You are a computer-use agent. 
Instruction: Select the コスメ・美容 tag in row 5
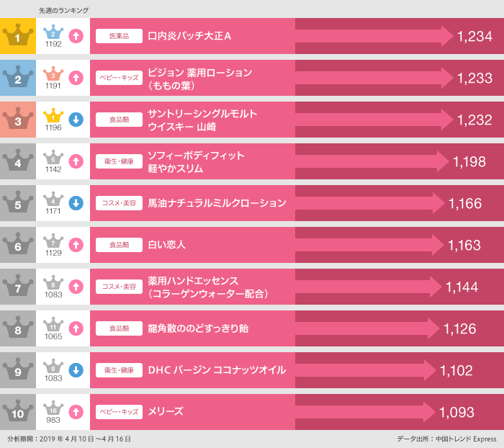point(119,203)
